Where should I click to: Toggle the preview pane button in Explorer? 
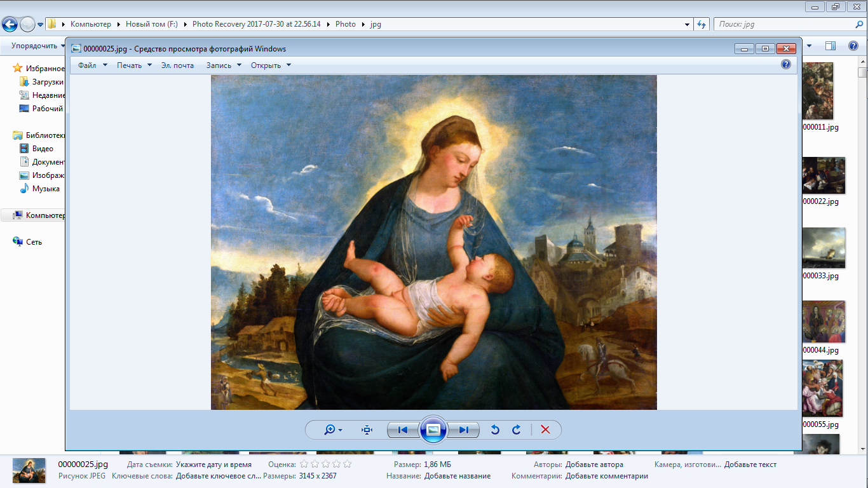[x=831, y=46]
